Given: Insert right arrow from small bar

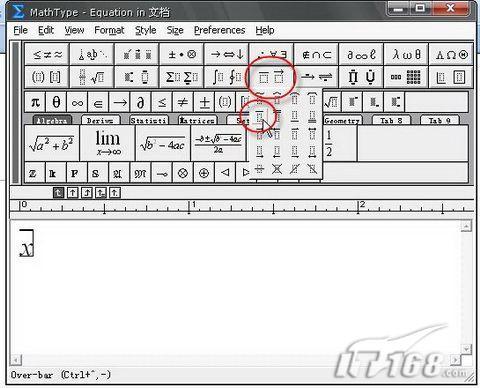Looking at the screenshot, I should (119, 102).
